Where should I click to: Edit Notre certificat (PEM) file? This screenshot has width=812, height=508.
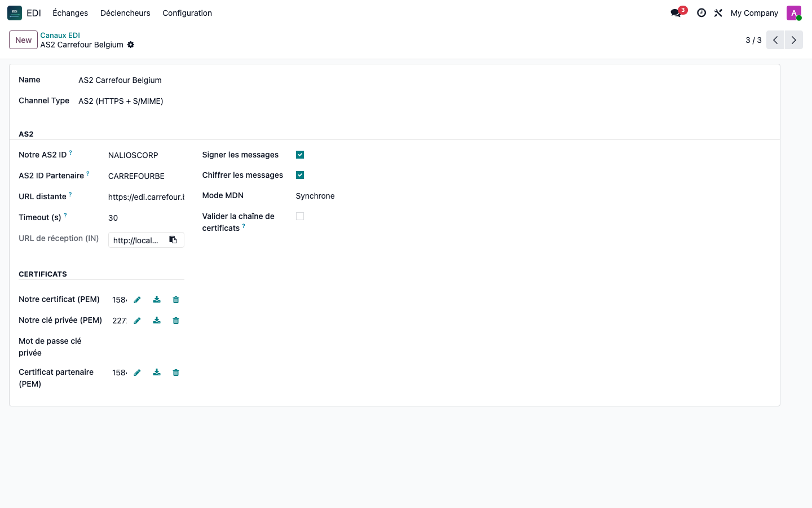coord(137,300)
